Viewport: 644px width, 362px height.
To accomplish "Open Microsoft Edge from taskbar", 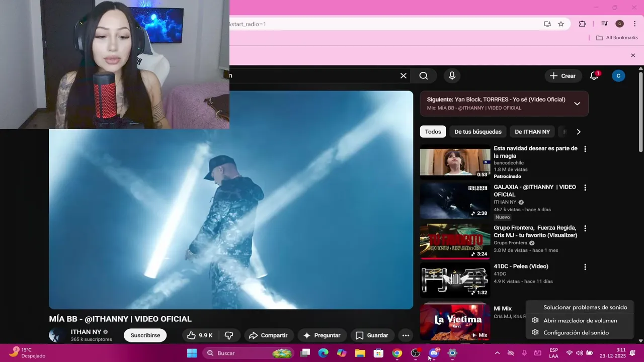I will coord(323,353).
